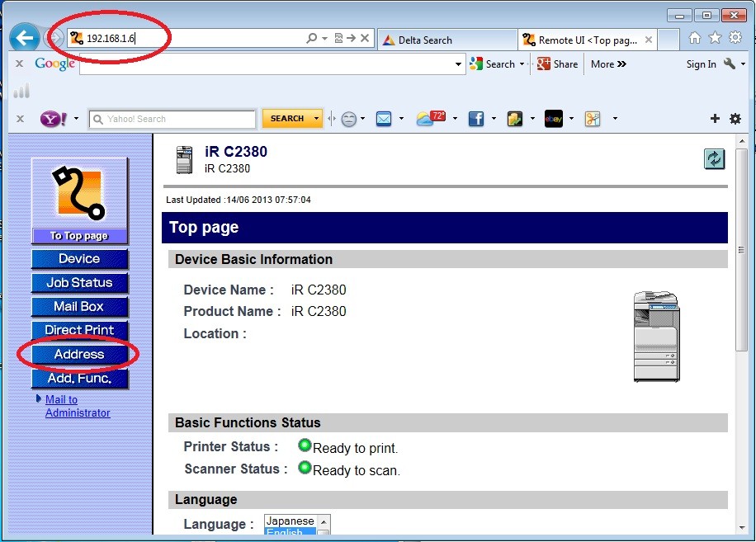Image resolution: width=756 pixels, height=542 pixels.
Task: Open Yahoo toolbar settings gear
Action: (735, 119)
